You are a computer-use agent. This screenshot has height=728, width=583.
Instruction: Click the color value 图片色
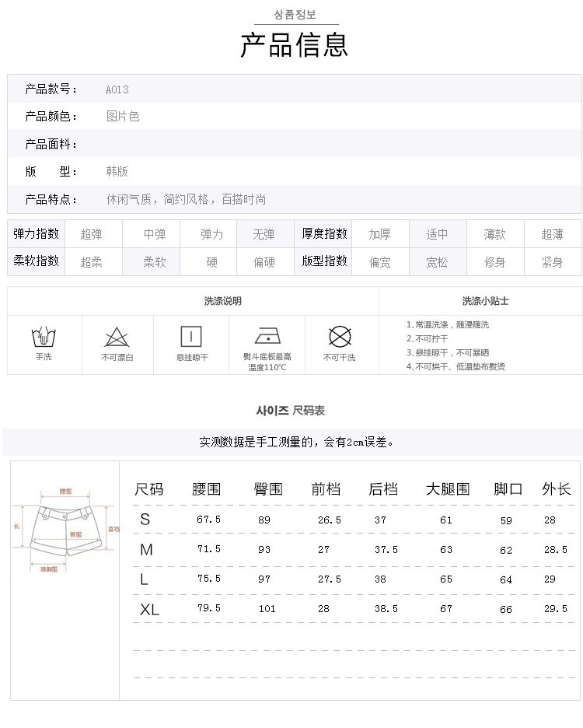pyautogui.click(x=123, y=116)
